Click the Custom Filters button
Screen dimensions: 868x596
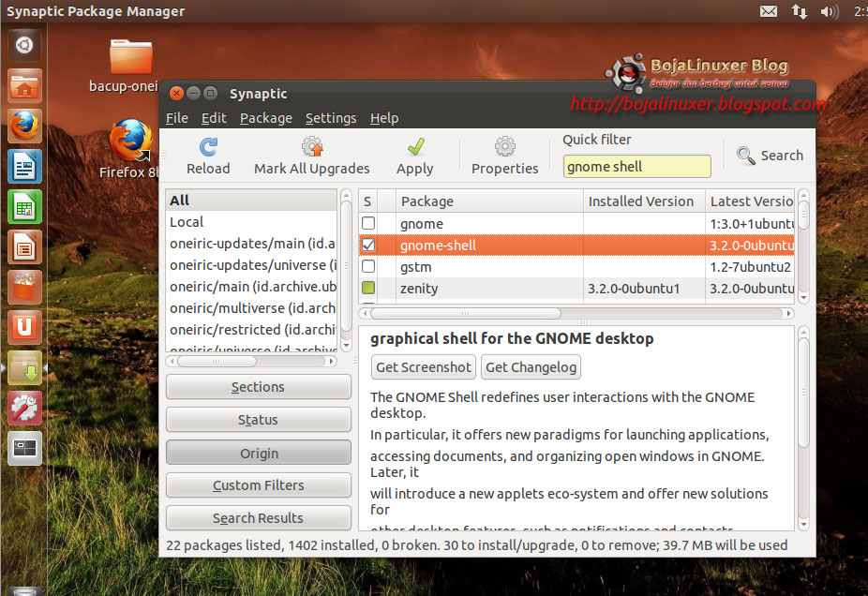258,485
